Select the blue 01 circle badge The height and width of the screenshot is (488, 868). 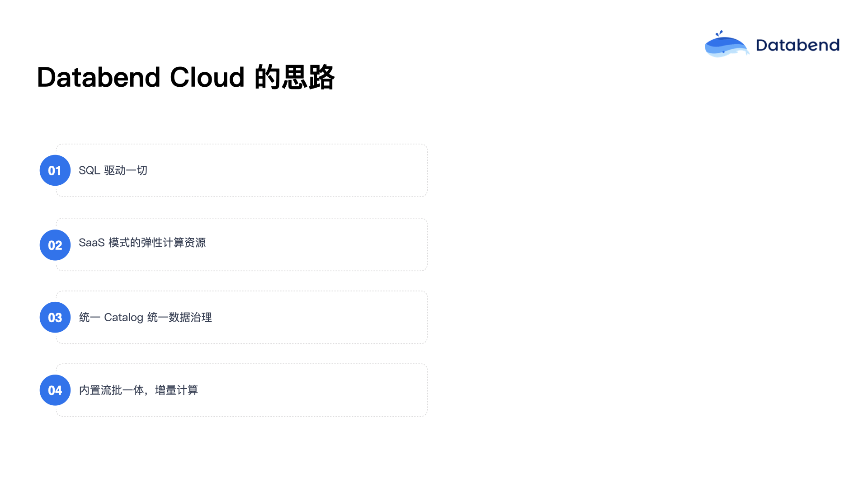pyautogui.click(x=55, y=170)
